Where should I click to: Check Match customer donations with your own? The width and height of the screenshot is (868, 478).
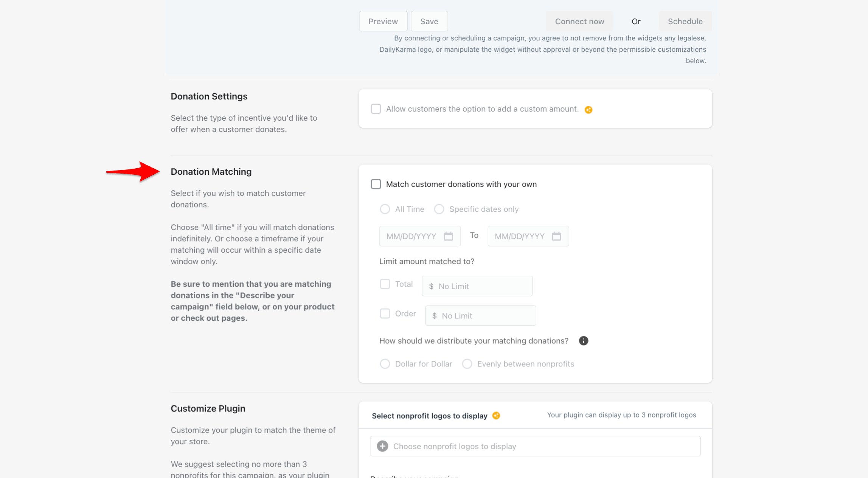[376, 184]
